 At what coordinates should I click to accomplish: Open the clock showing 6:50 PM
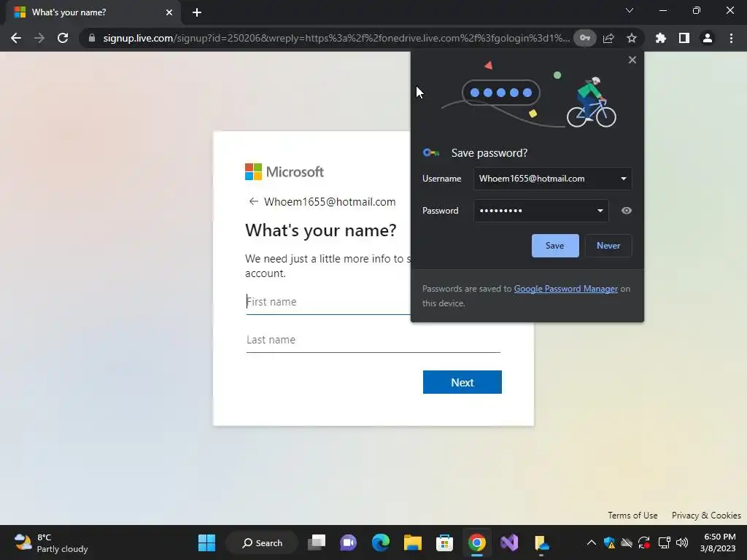coord(718,542)
